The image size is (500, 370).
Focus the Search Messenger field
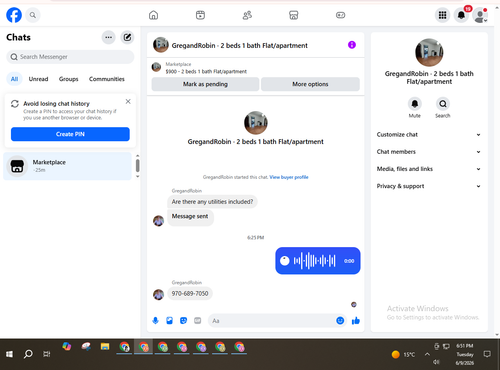coord(70,57)
